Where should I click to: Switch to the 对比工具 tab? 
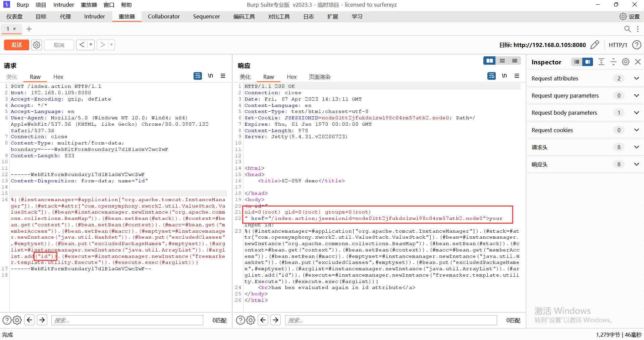(279, 16)
